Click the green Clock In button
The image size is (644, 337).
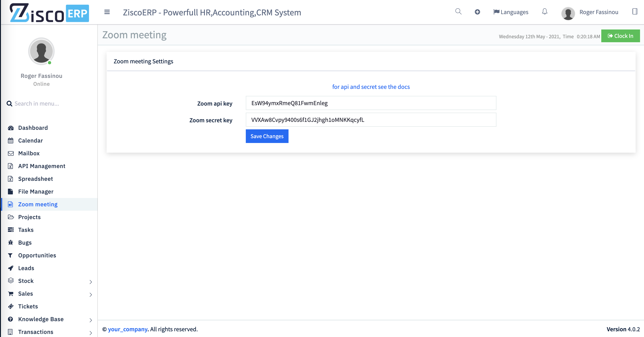click(x=620, y=36)
